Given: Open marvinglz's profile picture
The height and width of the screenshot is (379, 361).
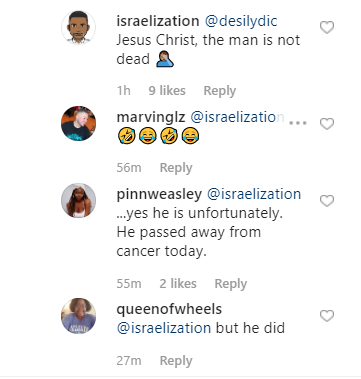Looking at the screenshot, I should click(x=78, y=124).
